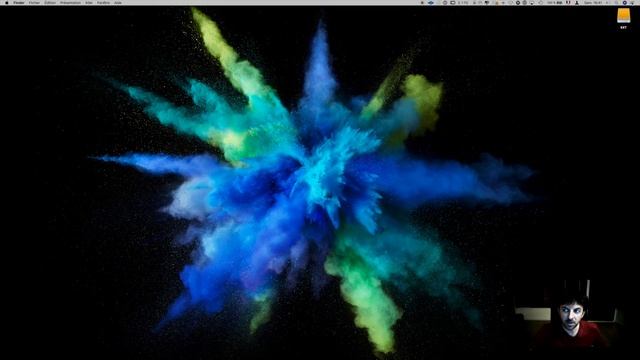Click the Siri icon in menu bar

624,2
